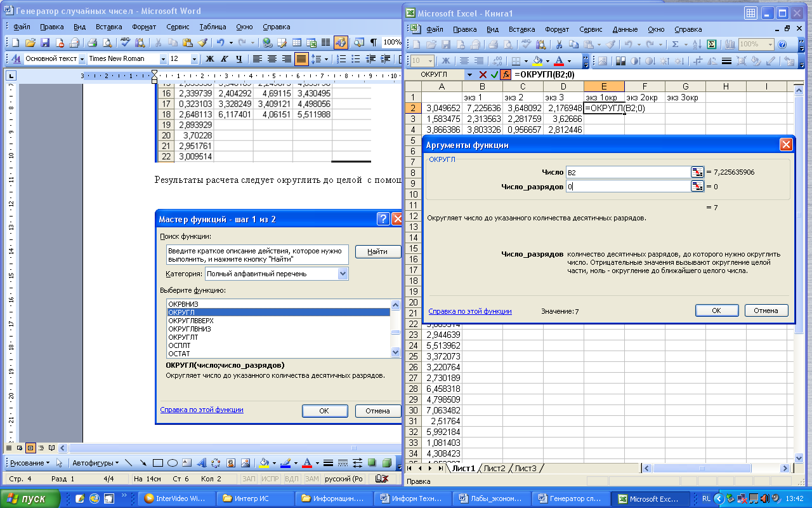Screen dimensions: 812x508
Task: Click Format Painter brush in Word toolbar
Action: (x=202, y=43)
